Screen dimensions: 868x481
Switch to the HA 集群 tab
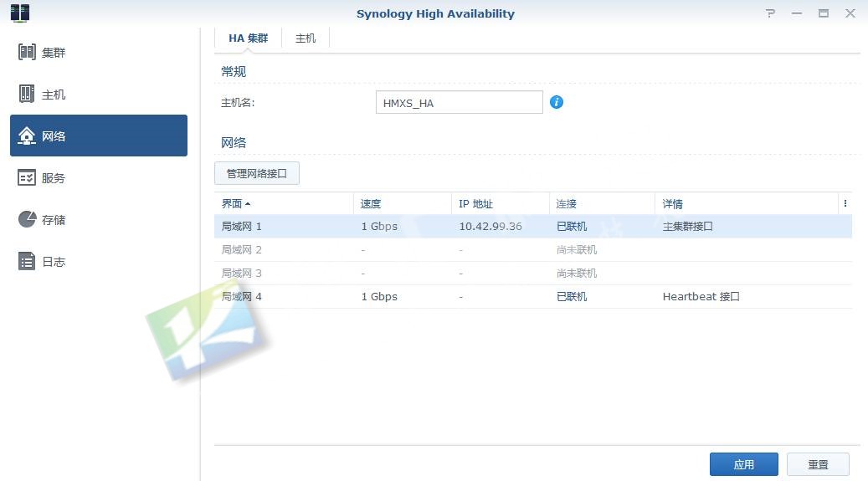pos(248,38)
